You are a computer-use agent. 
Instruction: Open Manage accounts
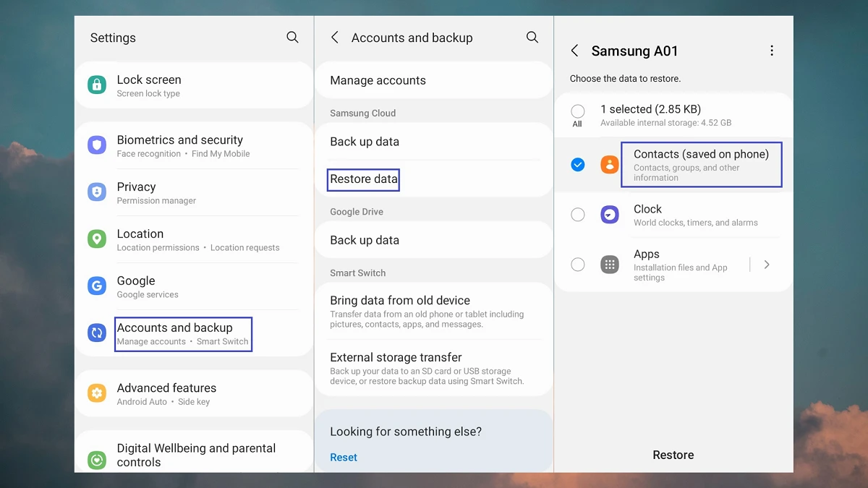pyautogui.click(x=434, y=80)
